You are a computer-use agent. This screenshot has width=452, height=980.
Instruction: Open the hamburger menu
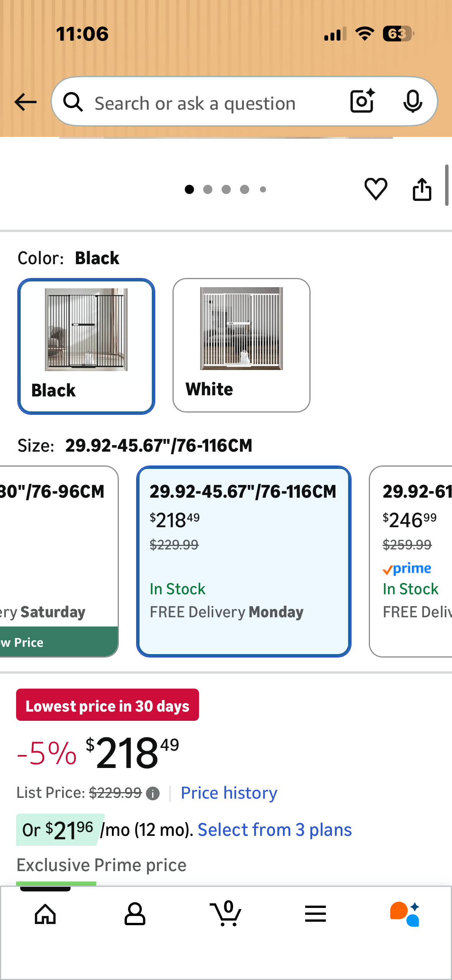point(315,915)
